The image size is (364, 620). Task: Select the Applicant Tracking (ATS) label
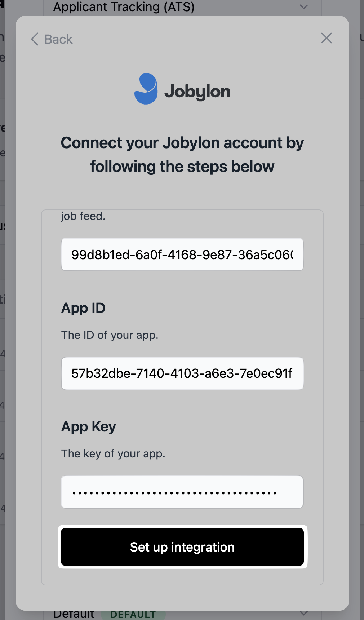(124, 7)
